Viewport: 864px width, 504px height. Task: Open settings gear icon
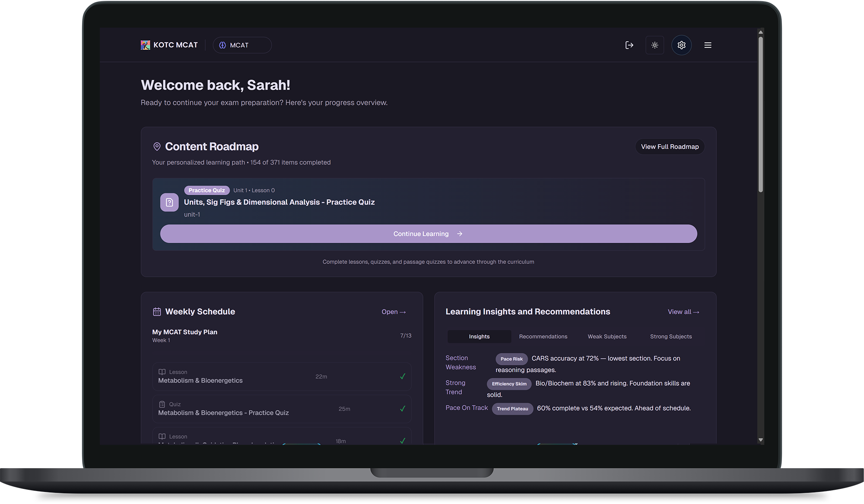(x=681, y=45)
